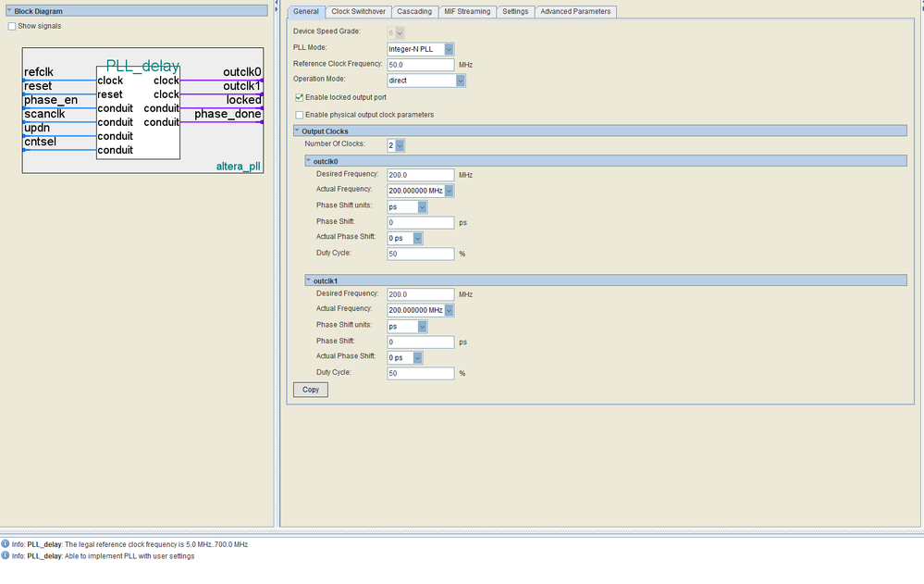Collapse the Output Clocks section

(297, 131)
